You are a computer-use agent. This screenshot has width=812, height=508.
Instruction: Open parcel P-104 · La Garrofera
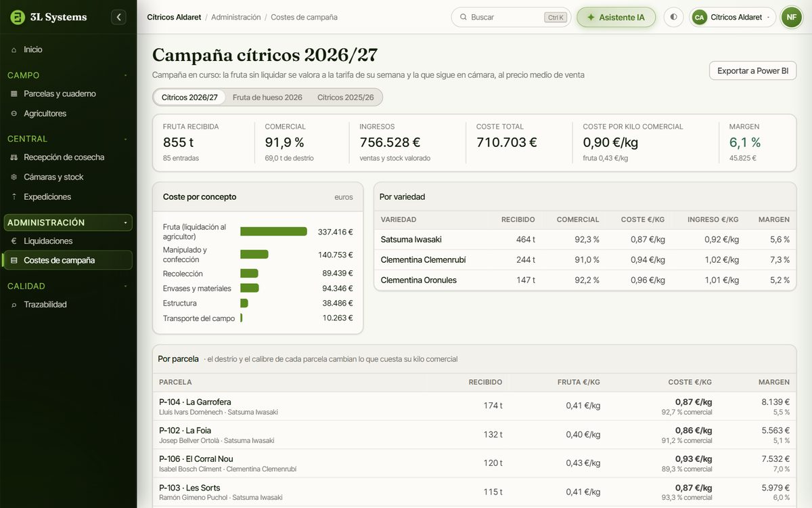474,406
